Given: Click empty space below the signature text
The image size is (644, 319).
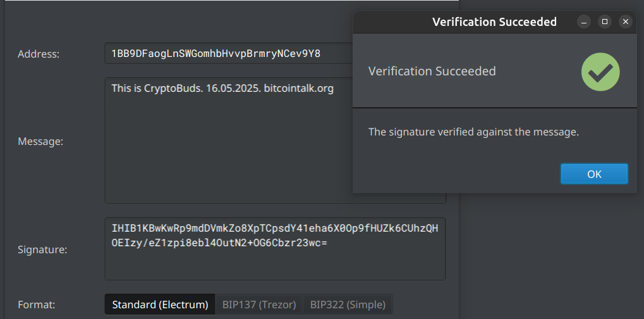Looking at the screenshot, I should [x=275, y=265].
